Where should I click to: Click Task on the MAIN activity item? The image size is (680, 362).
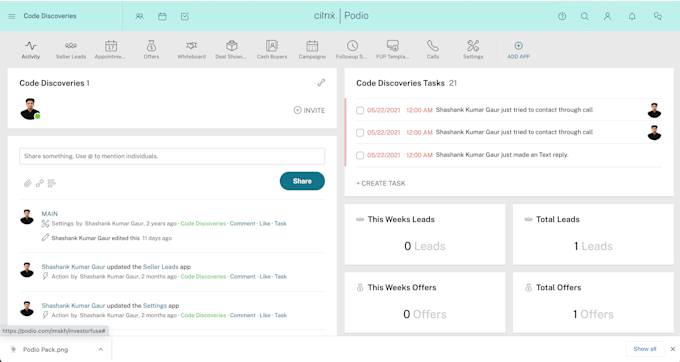tap(281, 224)
